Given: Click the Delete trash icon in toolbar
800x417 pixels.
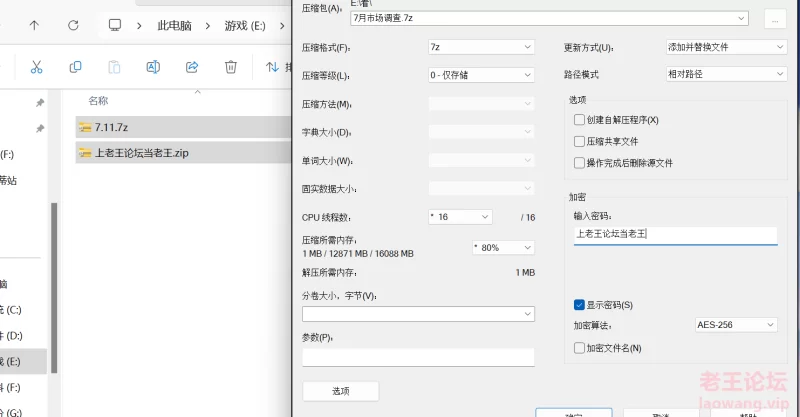Looking at the screenshot, I should 231,67.
